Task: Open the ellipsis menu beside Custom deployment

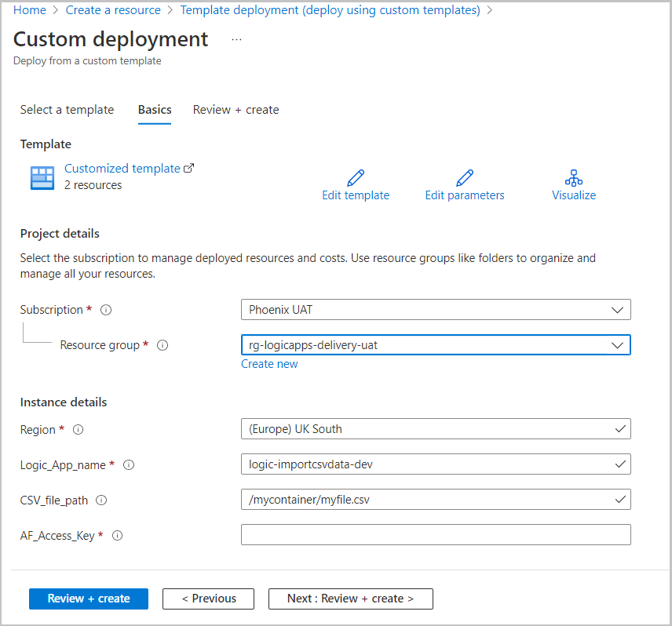Action: point(236,38)
